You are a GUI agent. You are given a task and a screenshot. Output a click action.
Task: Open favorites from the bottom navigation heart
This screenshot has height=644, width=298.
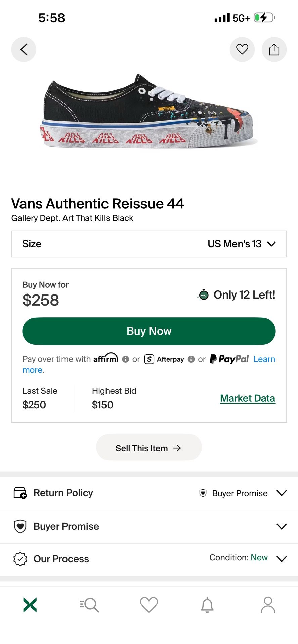(149, 605)
